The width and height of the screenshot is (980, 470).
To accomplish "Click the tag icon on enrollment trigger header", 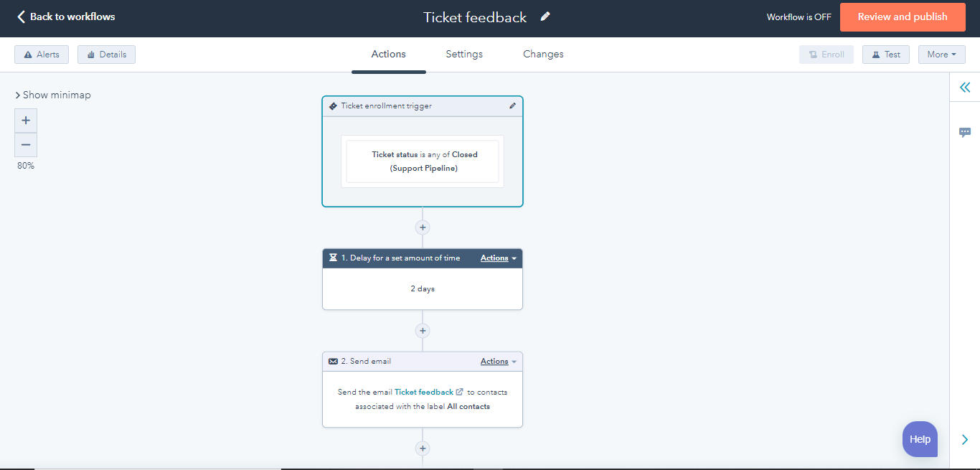I will coord(333,105).
